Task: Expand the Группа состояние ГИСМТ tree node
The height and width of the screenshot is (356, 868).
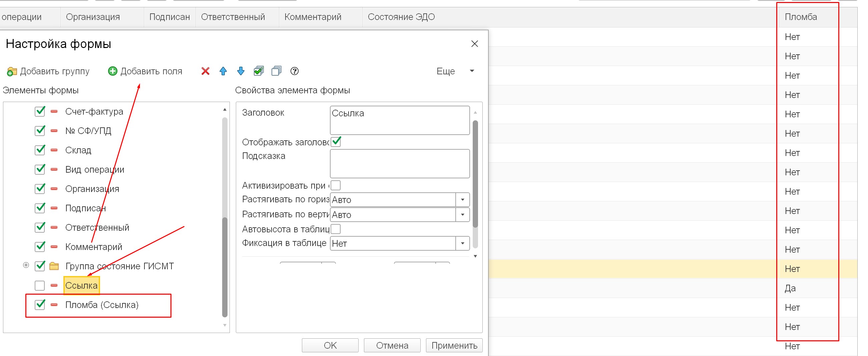Action: pos(26,265)
